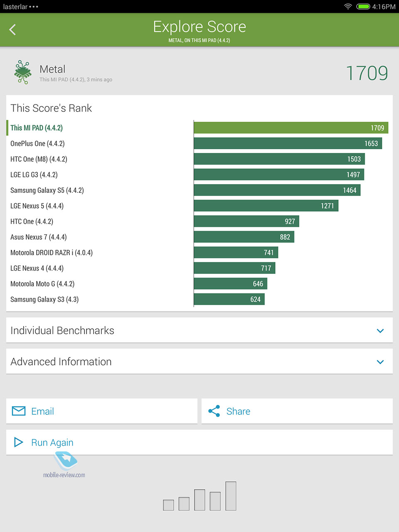Tap the back arrow in the header

[12, 30]
